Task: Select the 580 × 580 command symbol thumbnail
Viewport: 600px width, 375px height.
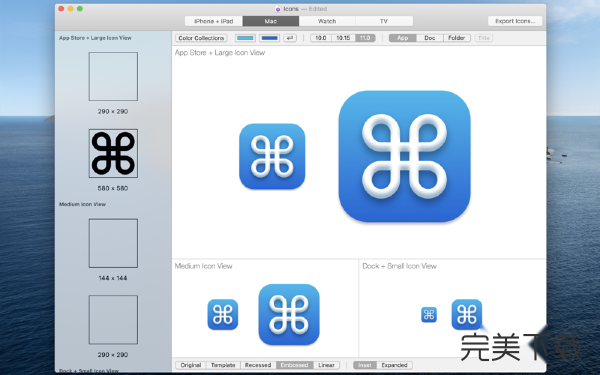Action: click(x=113, y=153)
